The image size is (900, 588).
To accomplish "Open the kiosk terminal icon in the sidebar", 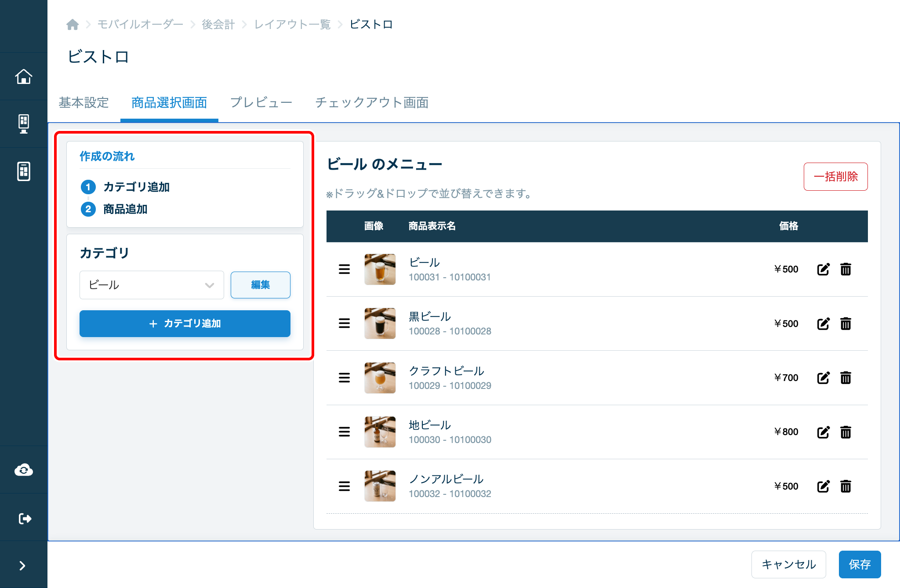I will (24, 124).
